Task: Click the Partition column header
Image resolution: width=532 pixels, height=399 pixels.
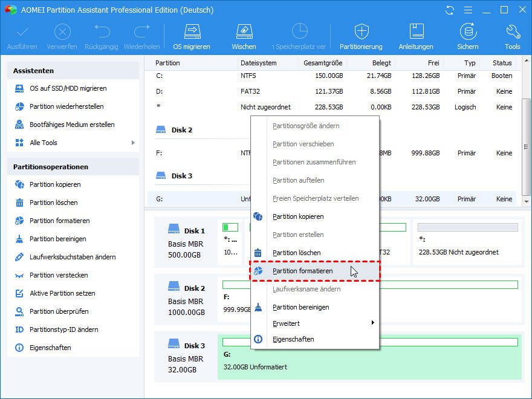Action: [x=167, y=63]
